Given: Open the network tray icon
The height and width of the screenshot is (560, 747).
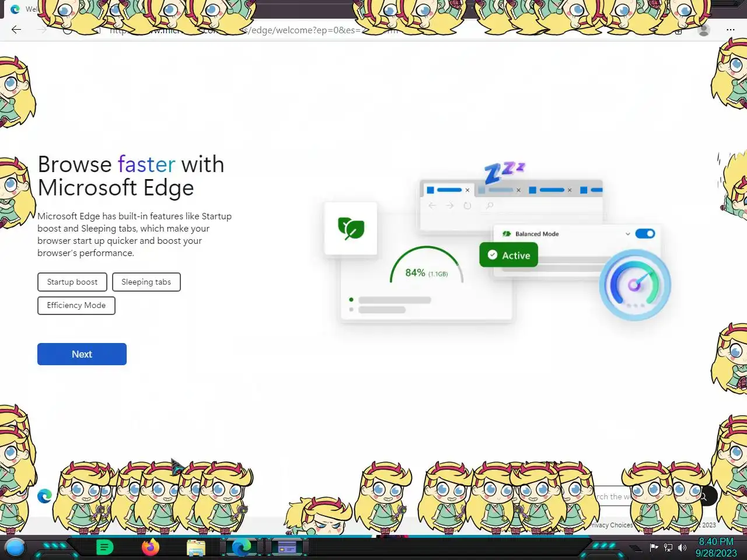Looking at the screenshot, I should point(668,547).
